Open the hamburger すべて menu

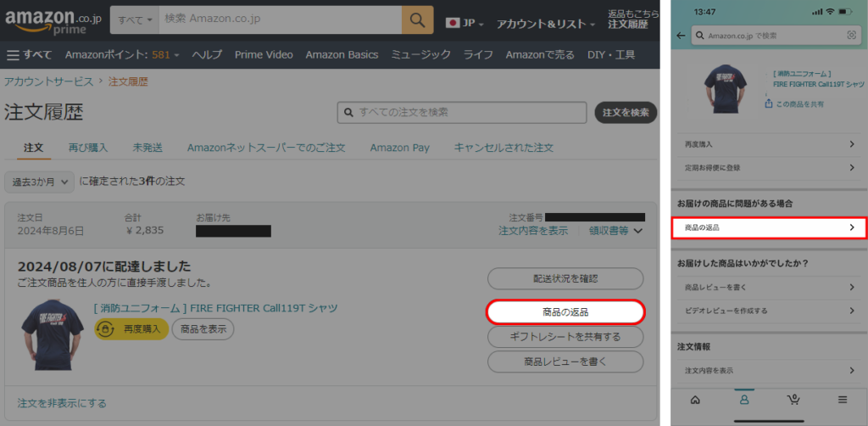[x=30, y=54]
